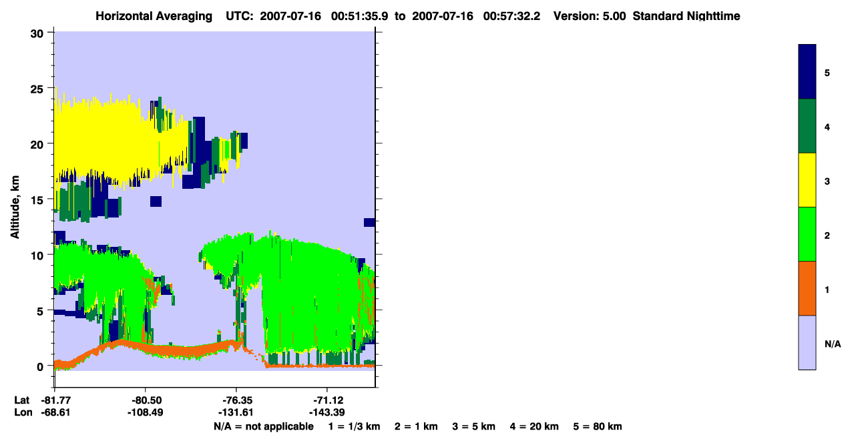Click the dark blue colorbar segment 5
868x445 pixels.
tap(807, 72)
